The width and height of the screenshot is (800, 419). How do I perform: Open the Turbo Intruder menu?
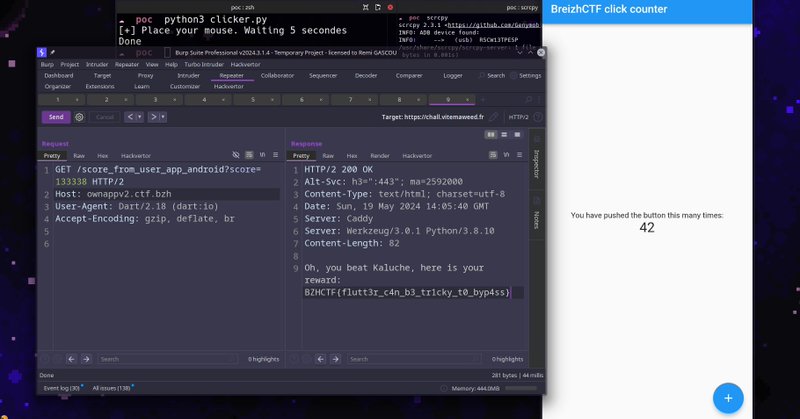pos(204,64)
